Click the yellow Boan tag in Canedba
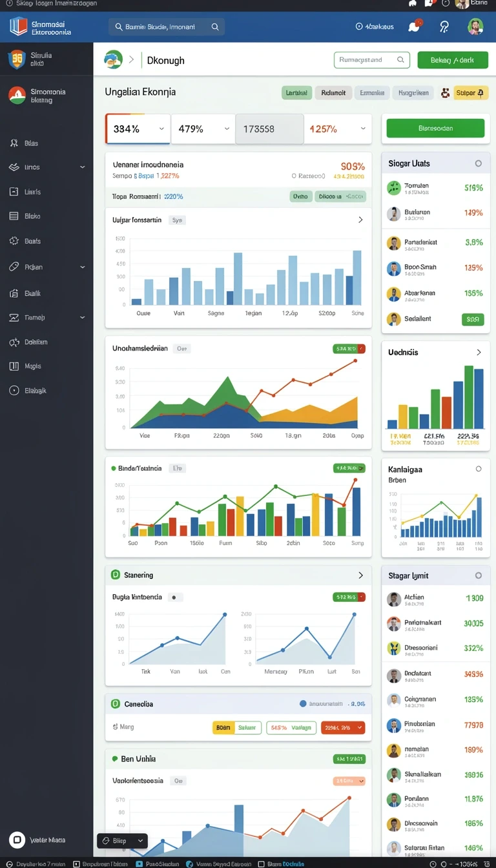 [223, 728]
